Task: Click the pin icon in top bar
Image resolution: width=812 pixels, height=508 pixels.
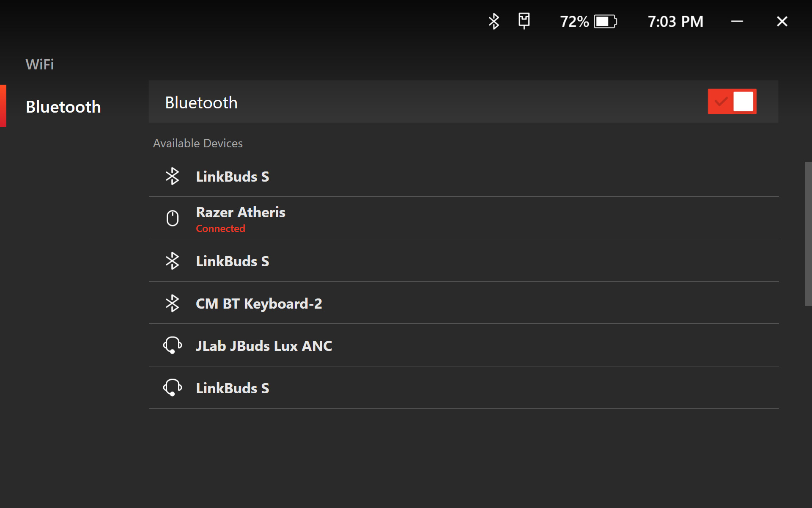Action: click(x=524, y=21)
